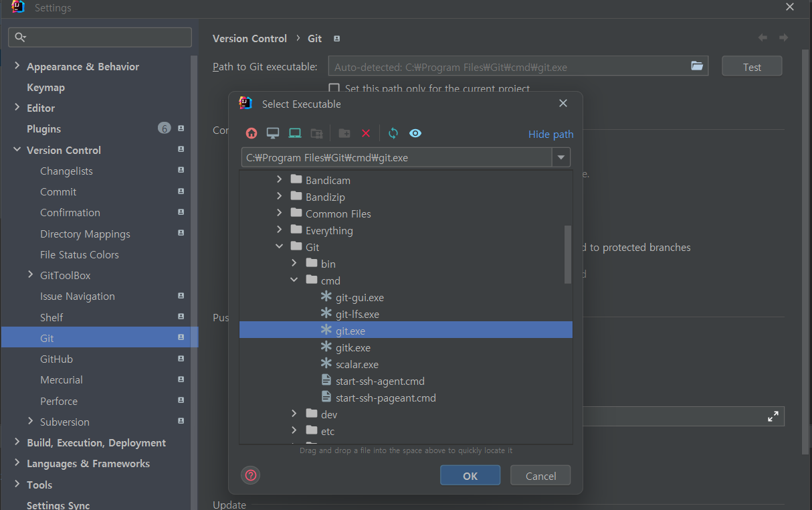Refresh the file tree in Select Executable

(x=393, y=133)
